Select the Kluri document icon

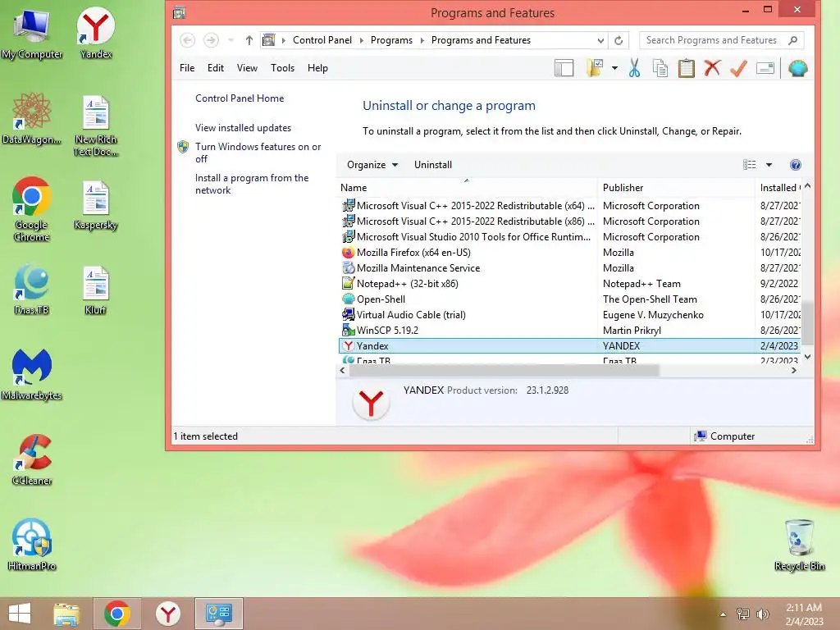point(96,290)
